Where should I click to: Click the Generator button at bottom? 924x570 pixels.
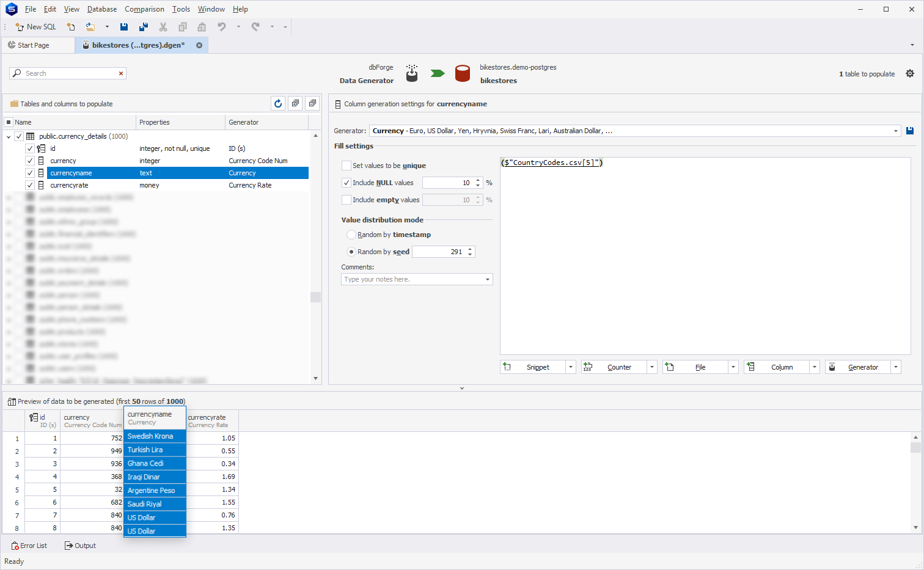(x=858, y=367)
